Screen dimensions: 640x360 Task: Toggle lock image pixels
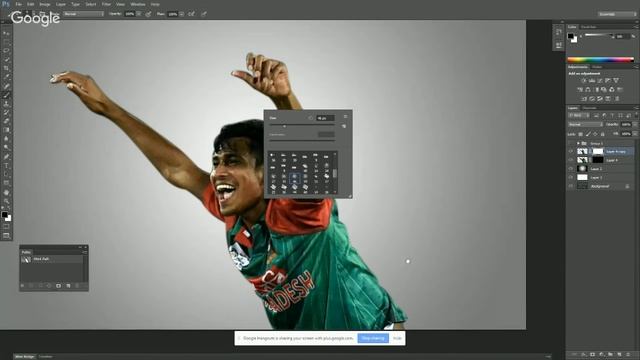588,134
